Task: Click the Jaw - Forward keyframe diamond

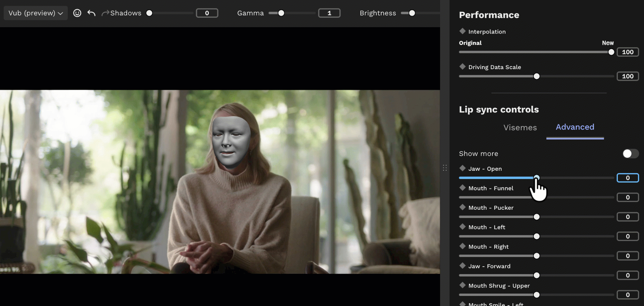Action: 463,266
